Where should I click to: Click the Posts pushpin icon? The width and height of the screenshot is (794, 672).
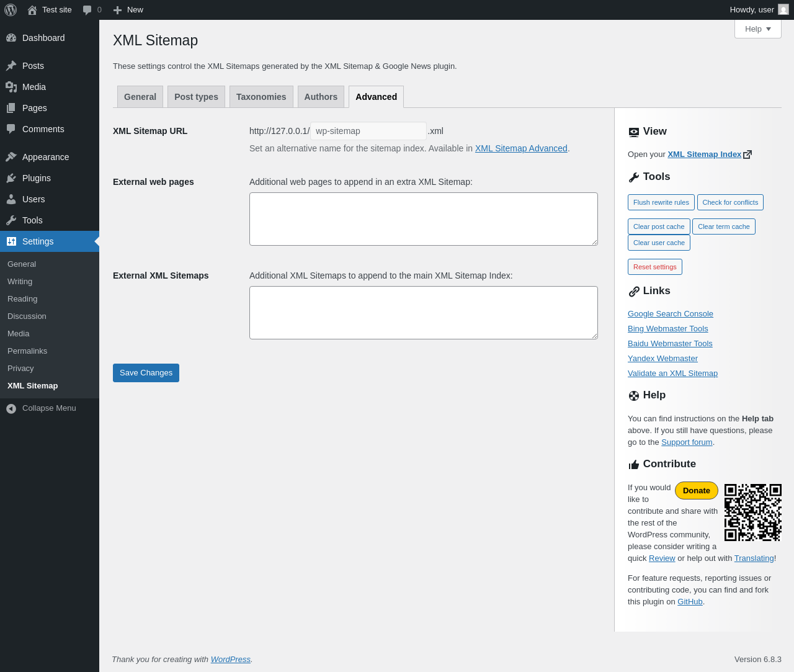coord(11,66)
